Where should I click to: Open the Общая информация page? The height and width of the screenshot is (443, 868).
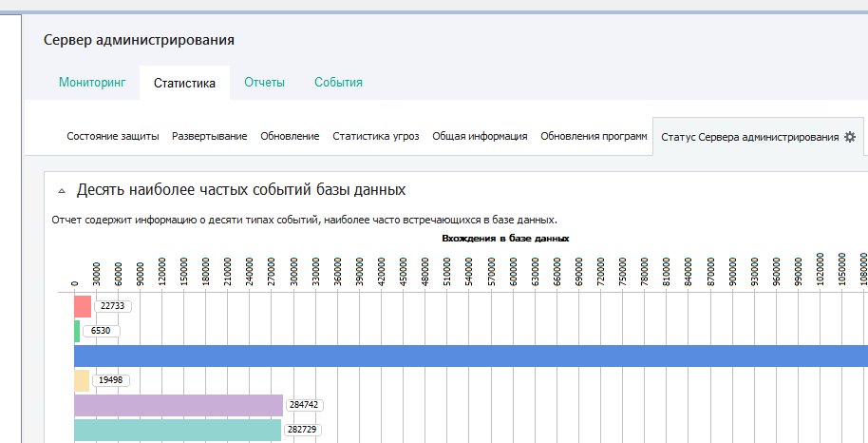pos(480,137)
